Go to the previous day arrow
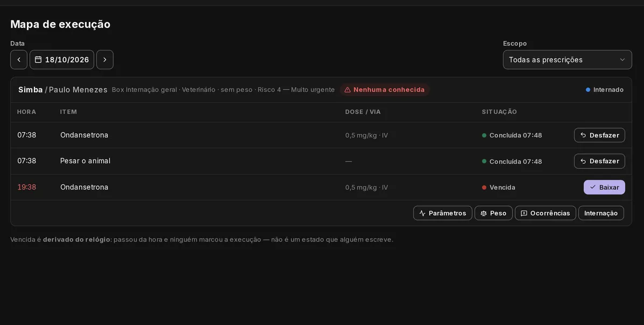Screen dimensions: 644x325 click(19, 60)
